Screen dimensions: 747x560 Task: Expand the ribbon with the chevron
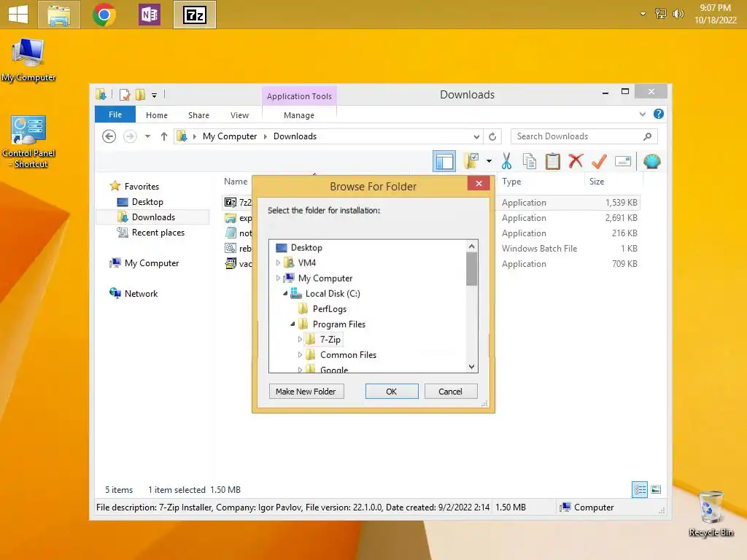click(642, 114)
